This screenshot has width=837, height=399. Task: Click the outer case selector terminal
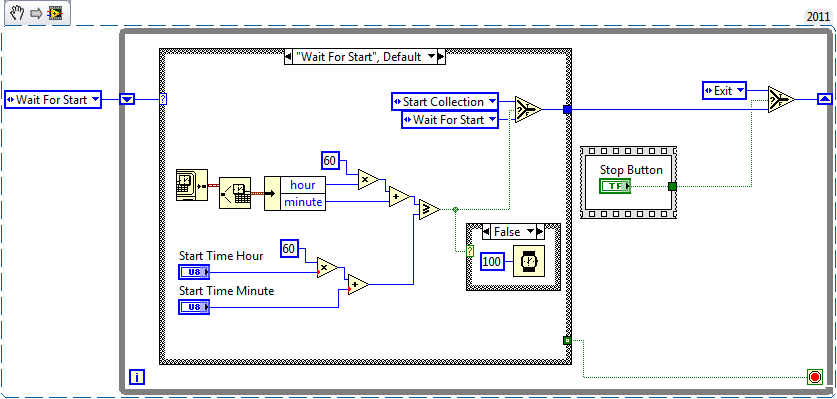tap(163, 99)
